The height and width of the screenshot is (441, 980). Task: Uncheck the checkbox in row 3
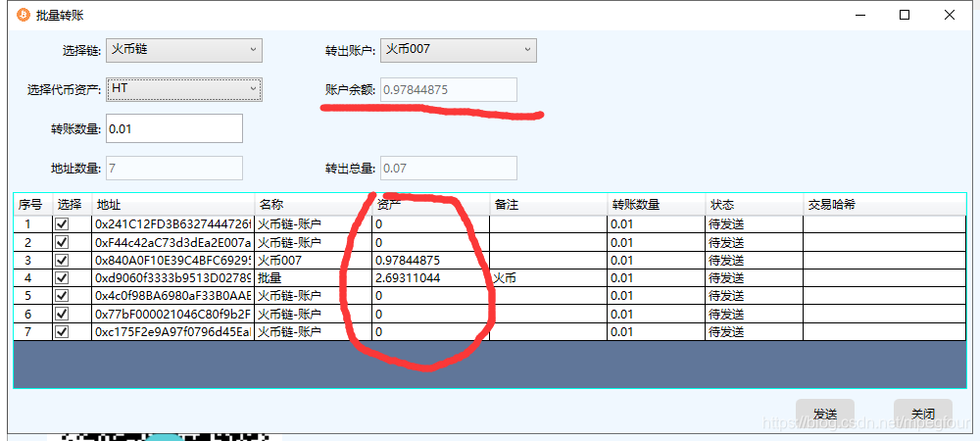tap(62, 260)
